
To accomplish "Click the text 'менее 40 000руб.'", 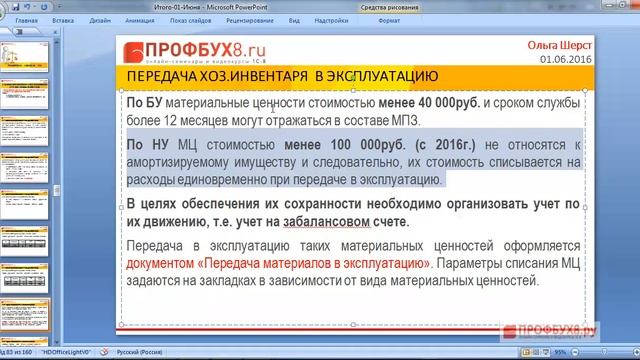I will pos(429,103).
